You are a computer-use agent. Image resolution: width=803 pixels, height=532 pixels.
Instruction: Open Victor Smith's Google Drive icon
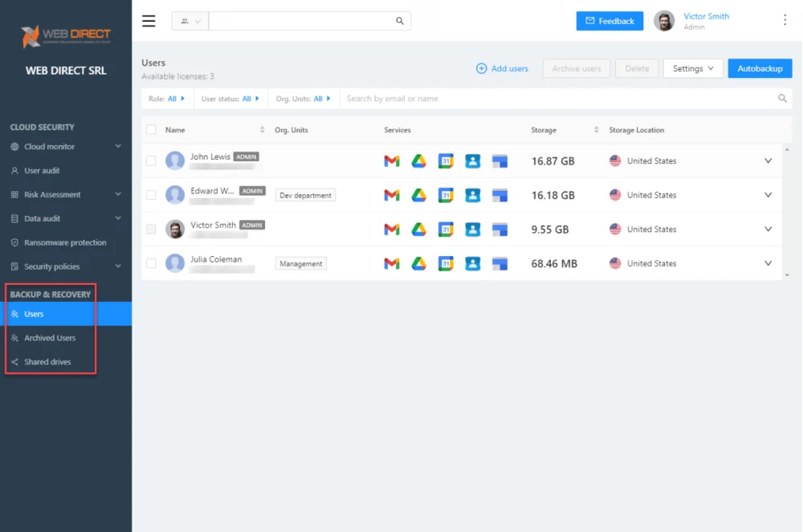[x=419, y=229]
